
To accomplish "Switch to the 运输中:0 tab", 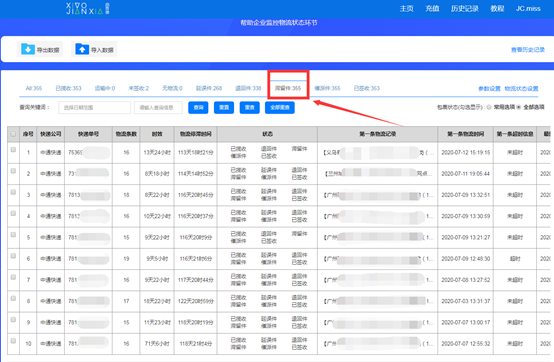I will point(105,88).
